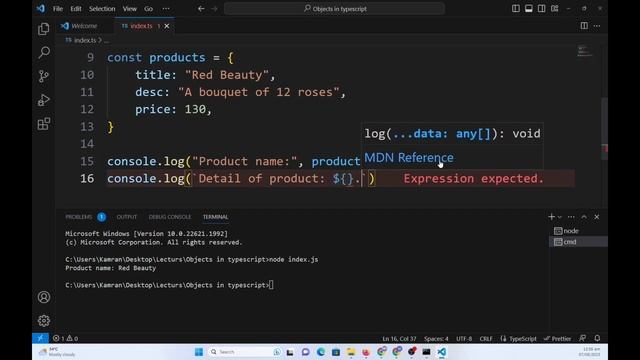Maximize the panel with the chevron up
640x360 pixels.
(584, 217)
